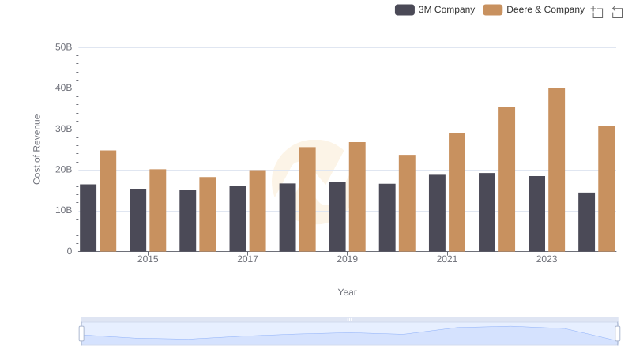This screenshot has height=364, width=632.
Task: Click the last 3M Company bar after 2023
Action: (586, 222)
